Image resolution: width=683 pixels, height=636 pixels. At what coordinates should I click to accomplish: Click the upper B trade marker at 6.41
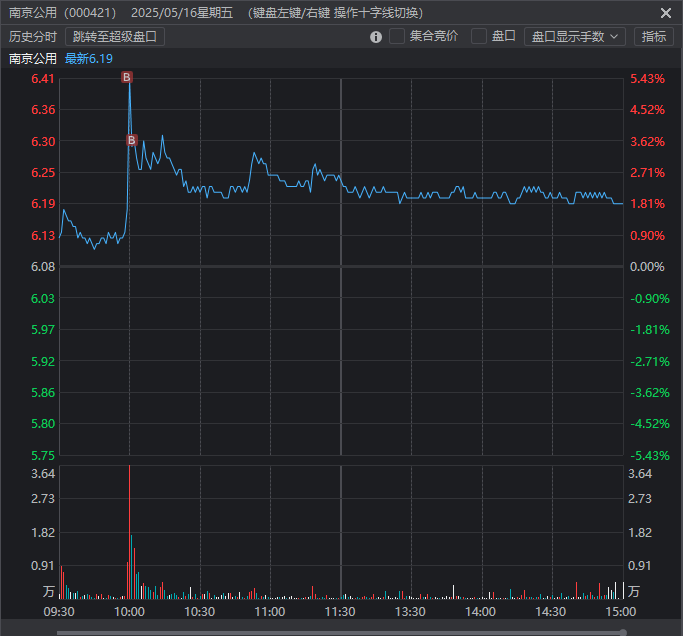126,77
